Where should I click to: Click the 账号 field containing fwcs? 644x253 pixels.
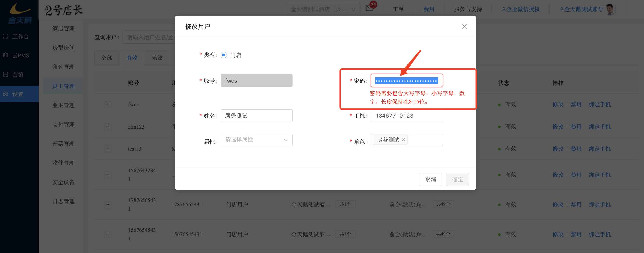point(256,80)
